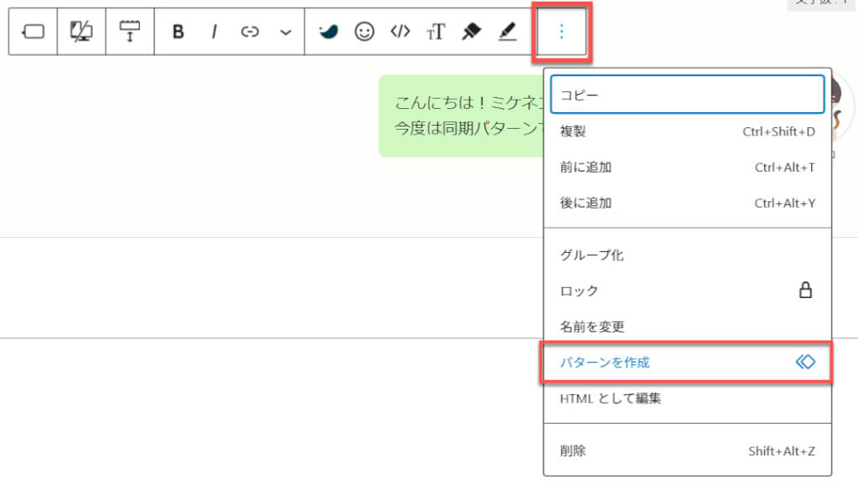This screenshot has width=858, height=504.
Task: Toggle bold text formatting
Action: (x=178, y=32)
